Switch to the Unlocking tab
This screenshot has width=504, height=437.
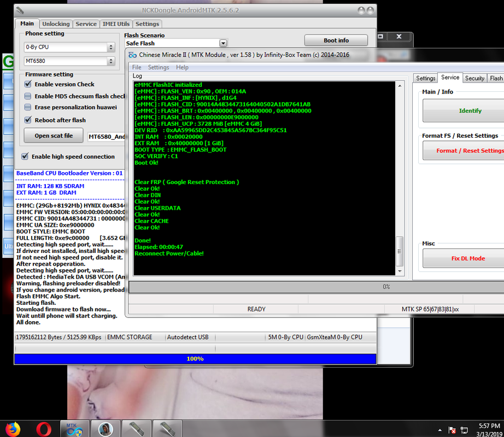pos(56,24)
